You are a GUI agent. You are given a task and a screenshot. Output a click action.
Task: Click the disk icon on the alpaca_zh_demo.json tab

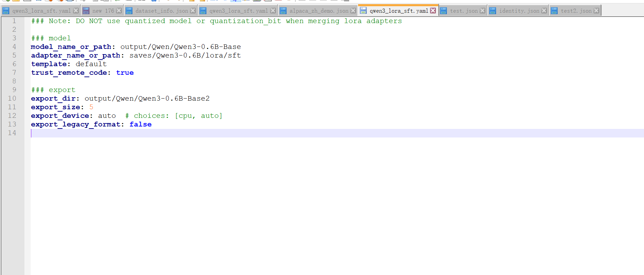(x=283, y=11)
